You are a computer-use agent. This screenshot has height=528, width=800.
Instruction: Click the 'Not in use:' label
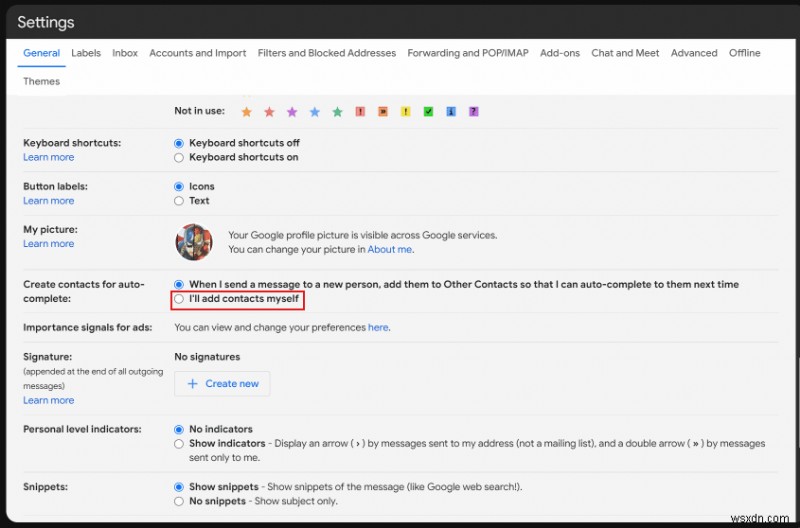point(199,111)
